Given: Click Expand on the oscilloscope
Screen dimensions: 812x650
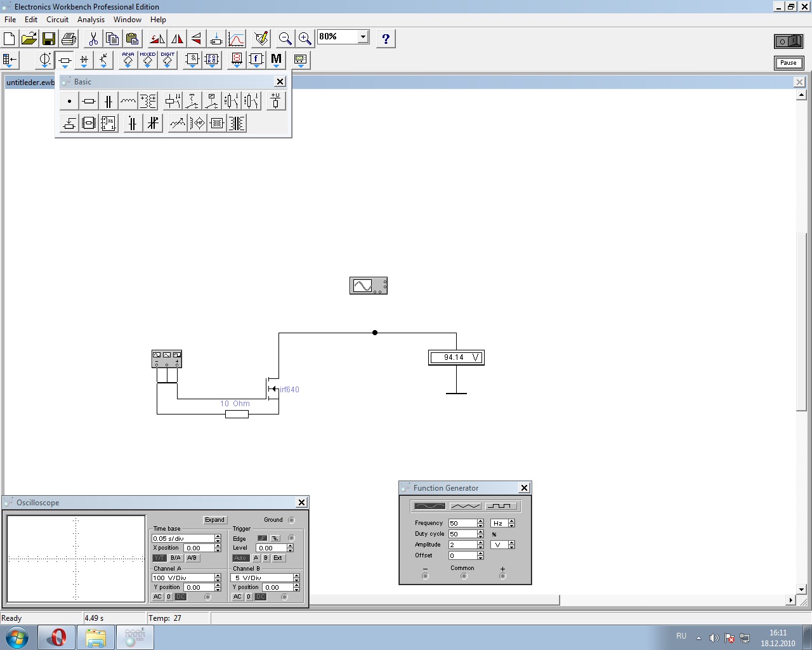Looking at the screenshot, I should pyautogui.click(x=214, y=520).
